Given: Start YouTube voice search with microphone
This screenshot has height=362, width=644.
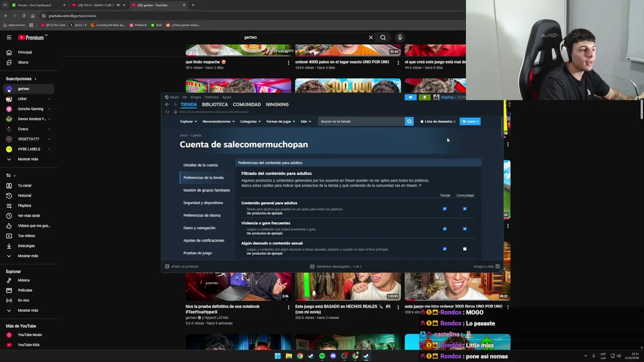Looking at the screenshot, I should coord(400,37).
